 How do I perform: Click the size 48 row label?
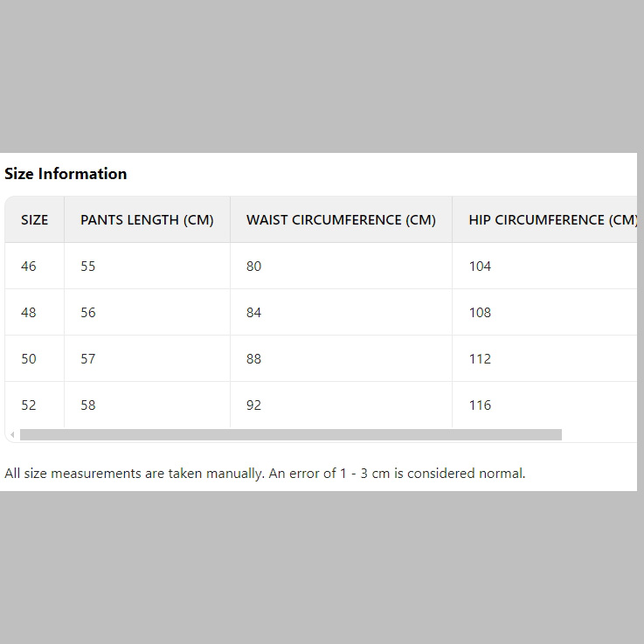pyautogui.click(x=29, y=313)
